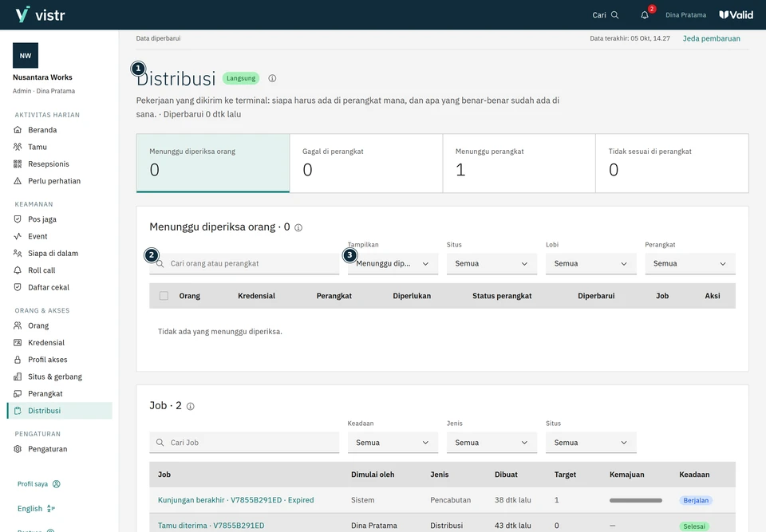The width and height of the screenshot is (766, 532).
Task: Open job Kunjungan berakhir · V7855B291ED · Expired
Action: coord(236,500)
